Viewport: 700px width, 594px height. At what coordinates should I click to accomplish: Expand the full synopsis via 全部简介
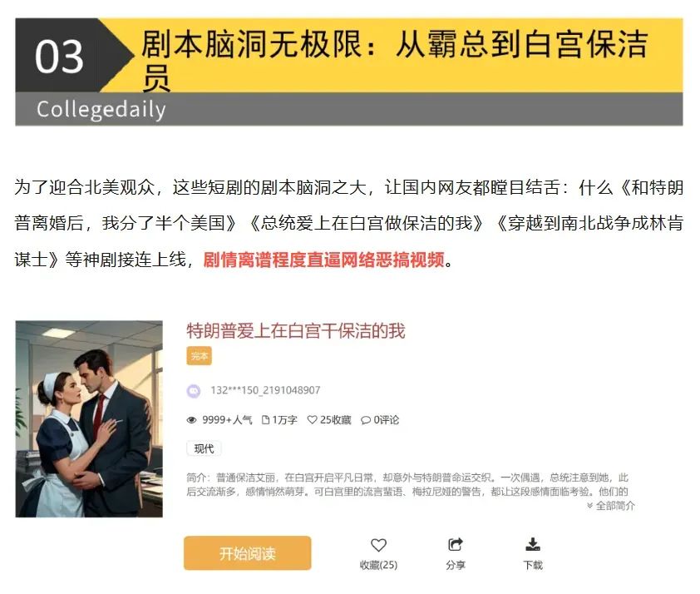click(611, 506)
